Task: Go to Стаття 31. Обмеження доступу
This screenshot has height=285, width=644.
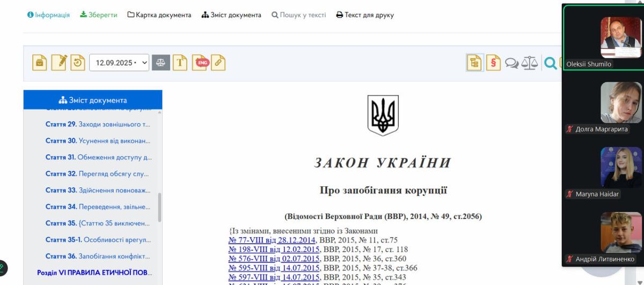Action: coord(99,157)
